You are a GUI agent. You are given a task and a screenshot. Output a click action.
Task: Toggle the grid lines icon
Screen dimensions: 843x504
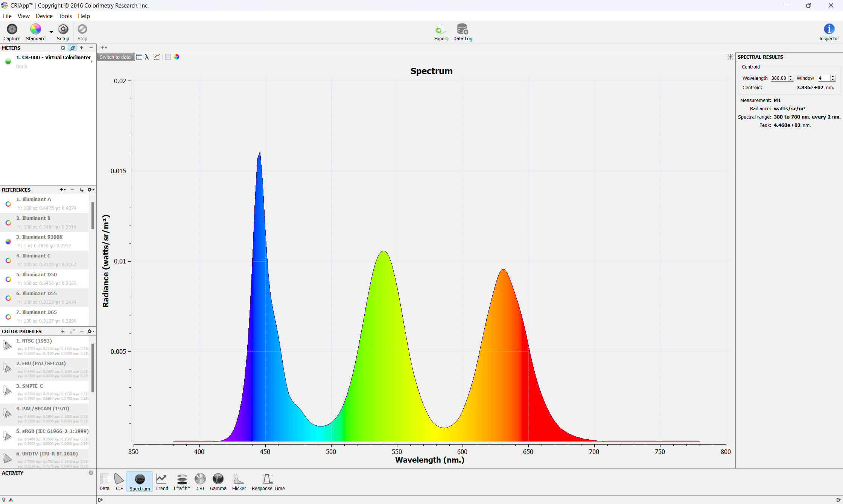click(168, 57)
